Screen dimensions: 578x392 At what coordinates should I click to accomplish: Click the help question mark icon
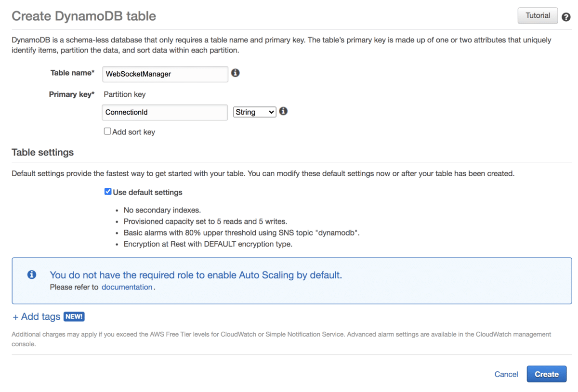point(566,16)
